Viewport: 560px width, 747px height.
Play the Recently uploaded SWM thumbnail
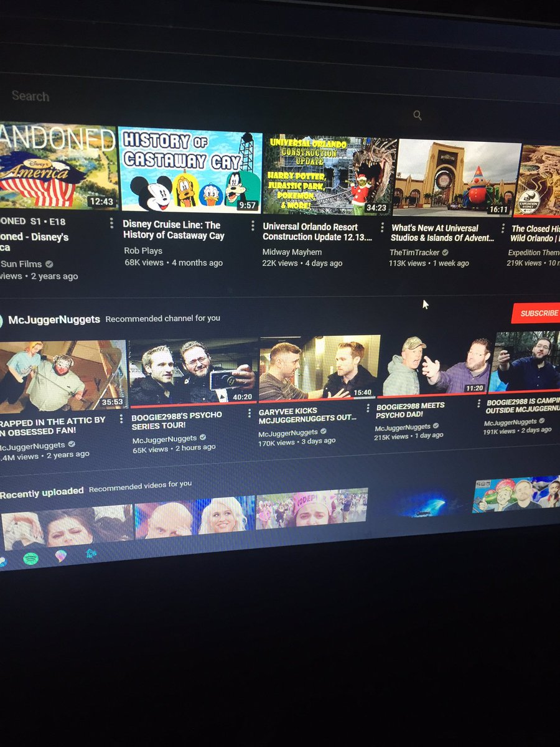516,494
